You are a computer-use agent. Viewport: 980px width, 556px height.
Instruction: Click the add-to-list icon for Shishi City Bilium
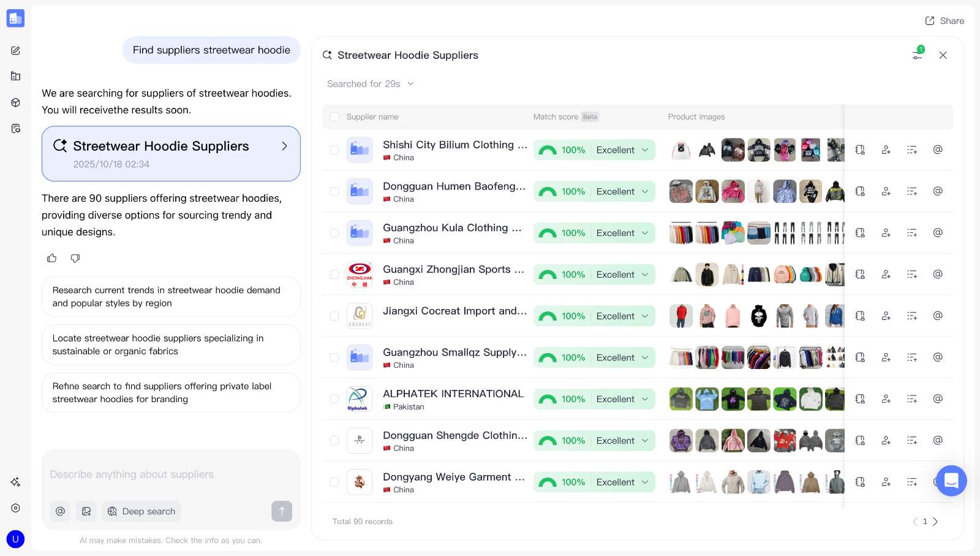click(911, 150)
